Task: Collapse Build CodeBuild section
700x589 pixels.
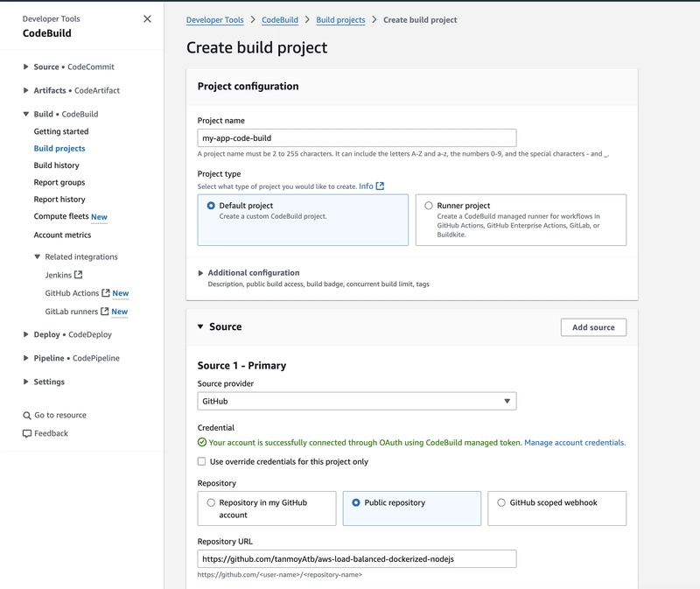Action: click(26, 114)
